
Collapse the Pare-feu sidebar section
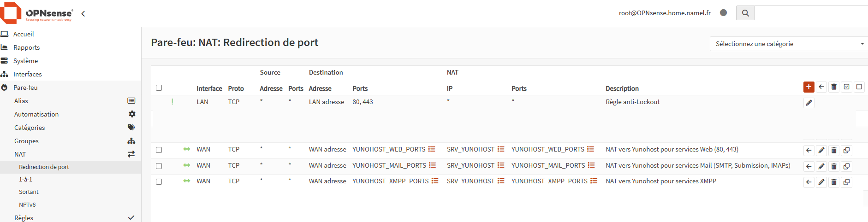[25, 88]
